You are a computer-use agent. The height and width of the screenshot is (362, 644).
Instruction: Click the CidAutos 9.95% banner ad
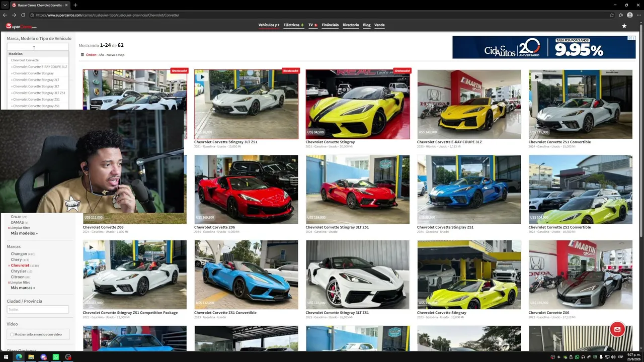tap(544, 47)
